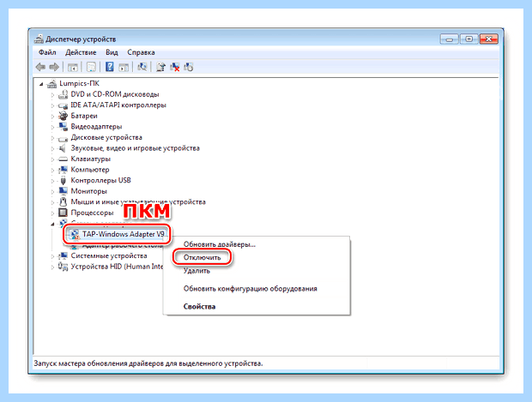Collapse the Lumpics-ПК root node
532x402 pixels.
pos(41,84)
